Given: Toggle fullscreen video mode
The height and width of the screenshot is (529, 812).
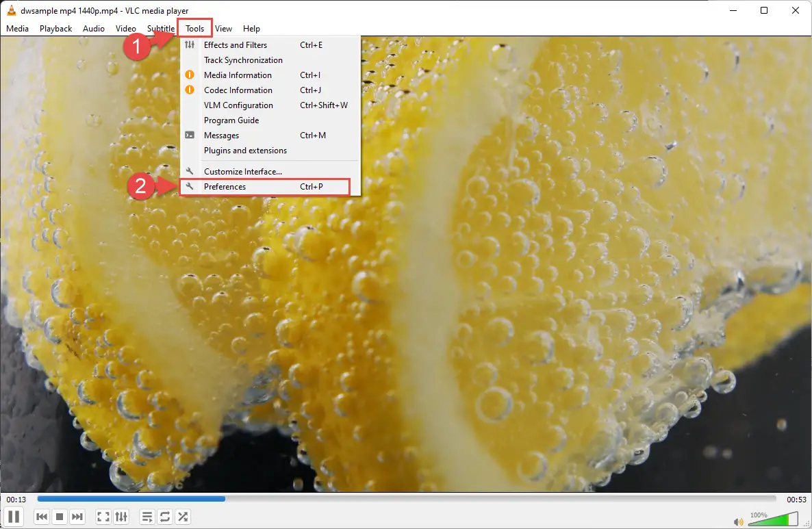Looking at the screenshot, I should click(103, 517).
